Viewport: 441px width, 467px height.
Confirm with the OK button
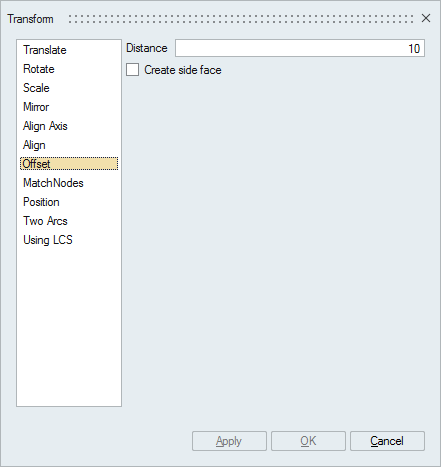[x=308, y=441]
